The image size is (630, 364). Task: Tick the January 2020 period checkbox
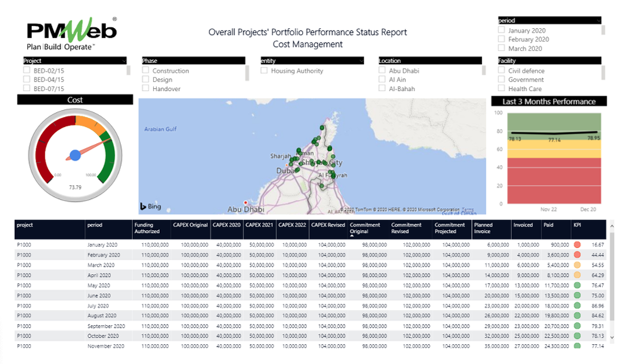tap(501, 30)
